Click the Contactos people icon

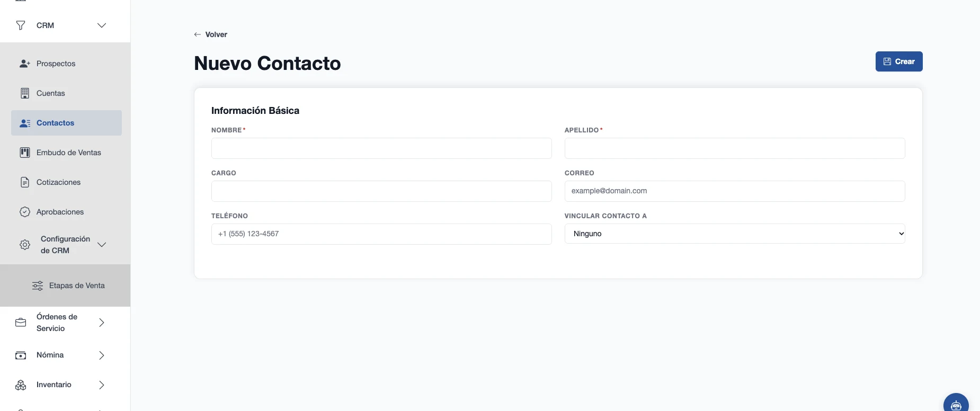[25, 123]
